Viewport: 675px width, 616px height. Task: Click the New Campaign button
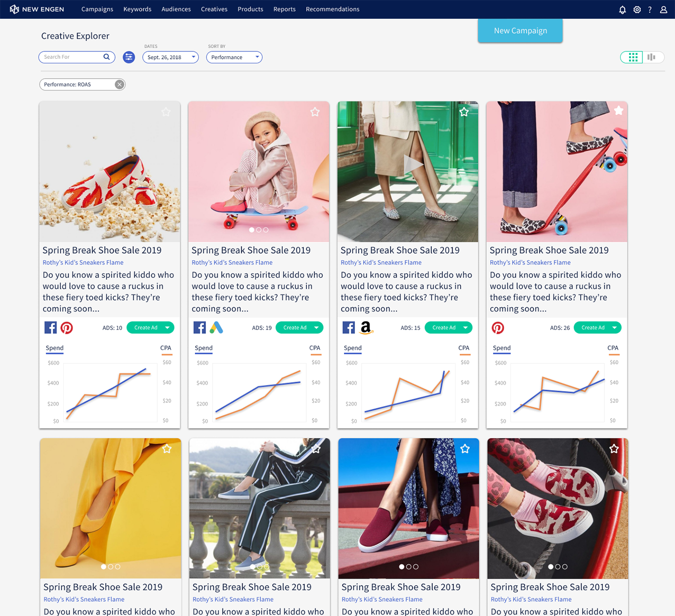tap(520, 31)
